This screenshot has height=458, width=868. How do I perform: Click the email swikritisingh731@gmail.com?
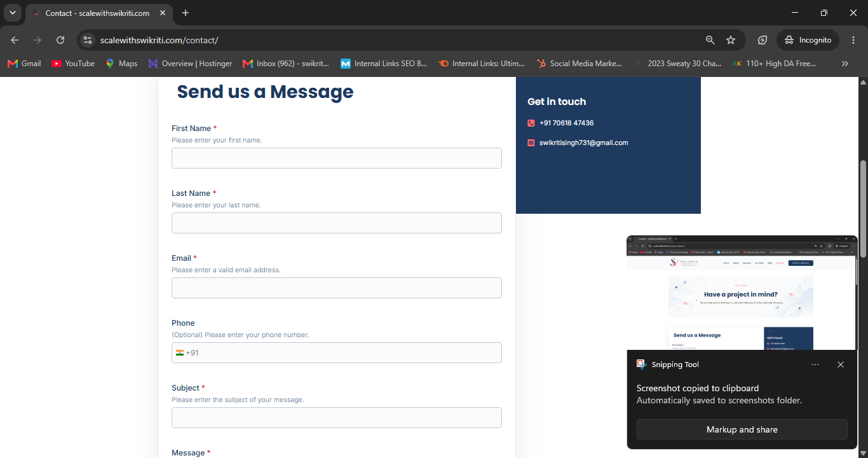point(583,142)
